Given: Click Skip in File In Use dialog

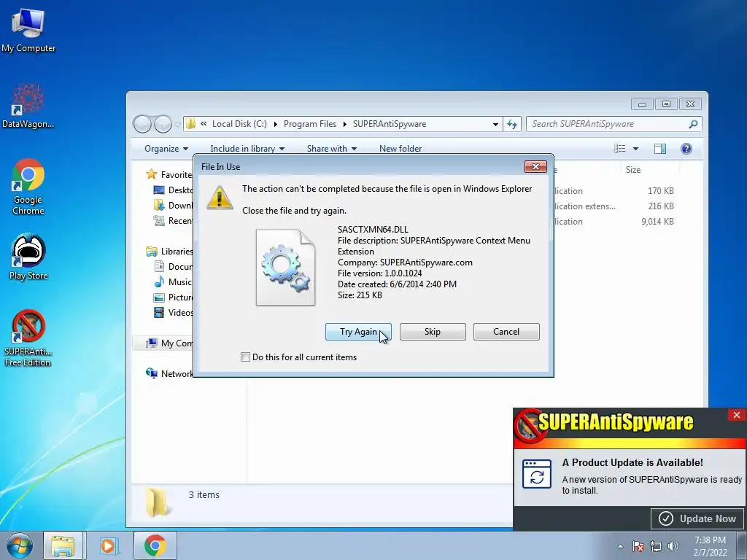Looking at the screenshot, I should tap(433, 332).
